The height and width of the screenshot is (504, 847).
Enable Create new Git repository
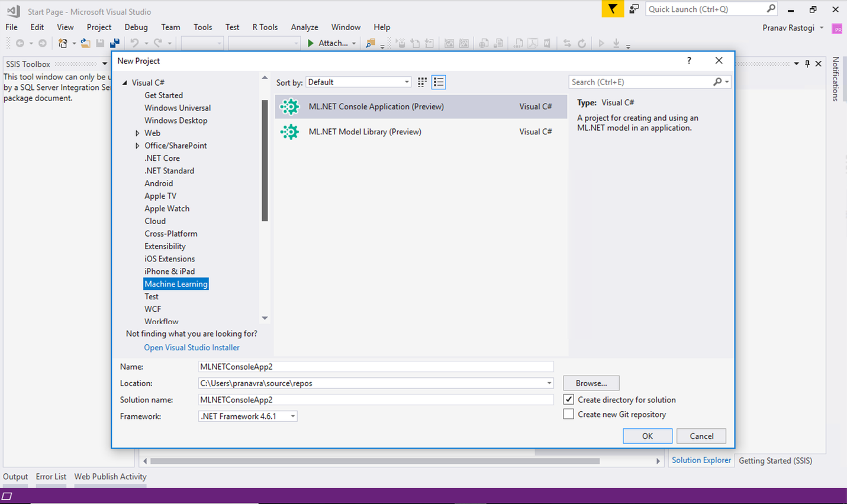click(569, 414)
